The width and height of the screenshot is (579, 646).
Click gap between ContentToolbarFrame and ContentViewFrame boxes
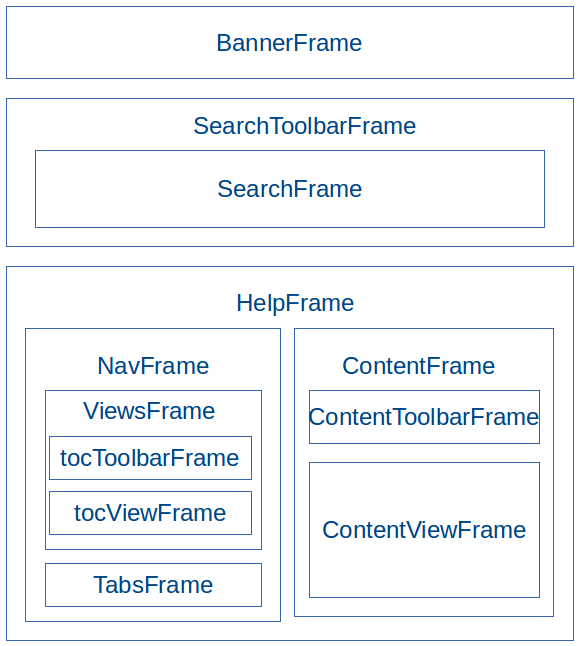click(424, 453)
